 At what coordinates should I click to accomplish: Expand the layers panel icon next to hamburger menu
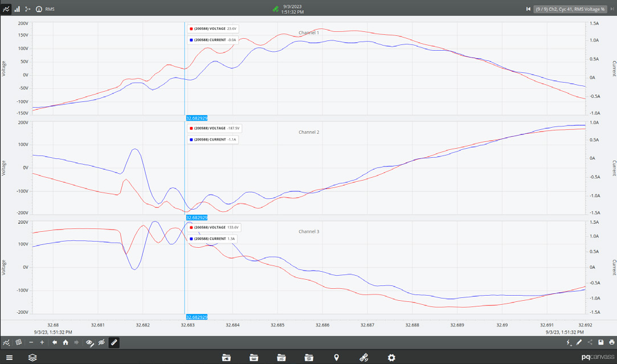(32, 357)
